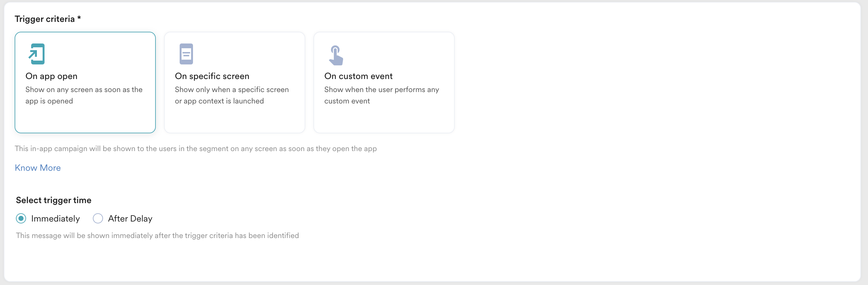Viewport: 868px width, 285px height.
Task: Enable the After Delay radio button
Action: pyautogui.click(x=98, y=218)
